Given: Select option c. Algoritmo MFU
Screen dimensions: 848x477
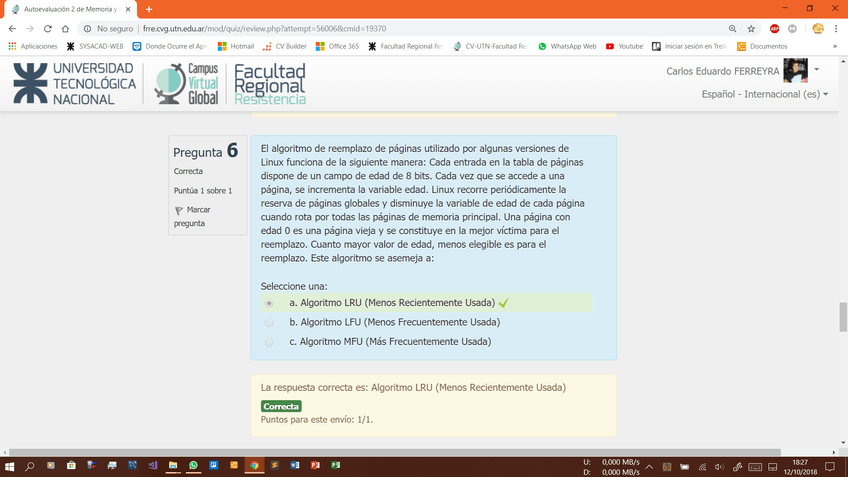Looking at the screenshot, I should (x=269, y=342).
